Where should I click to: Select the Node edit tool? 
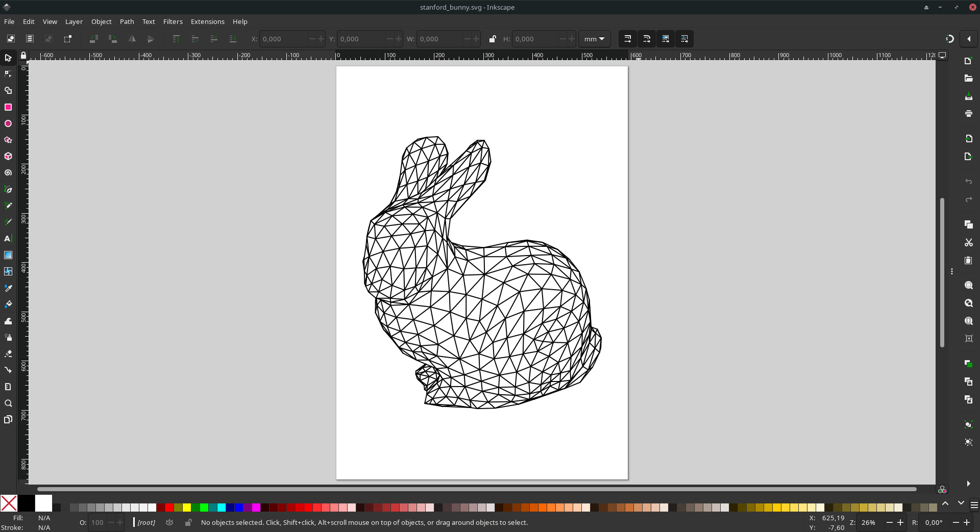pos(8,74)
